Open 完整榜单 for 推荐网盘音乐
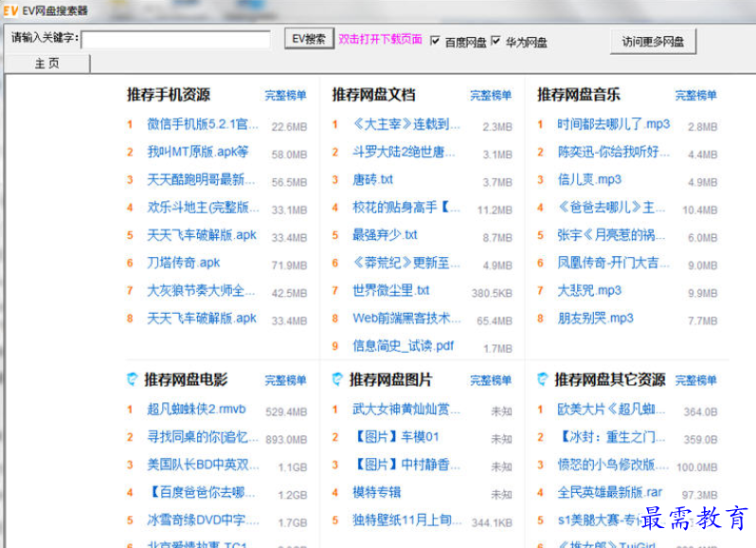 695,96
